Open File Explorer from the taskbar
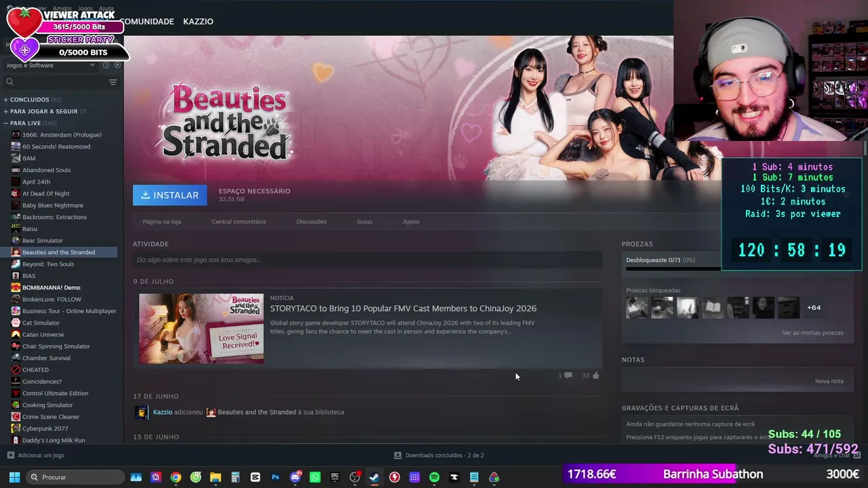 (216, 477)
